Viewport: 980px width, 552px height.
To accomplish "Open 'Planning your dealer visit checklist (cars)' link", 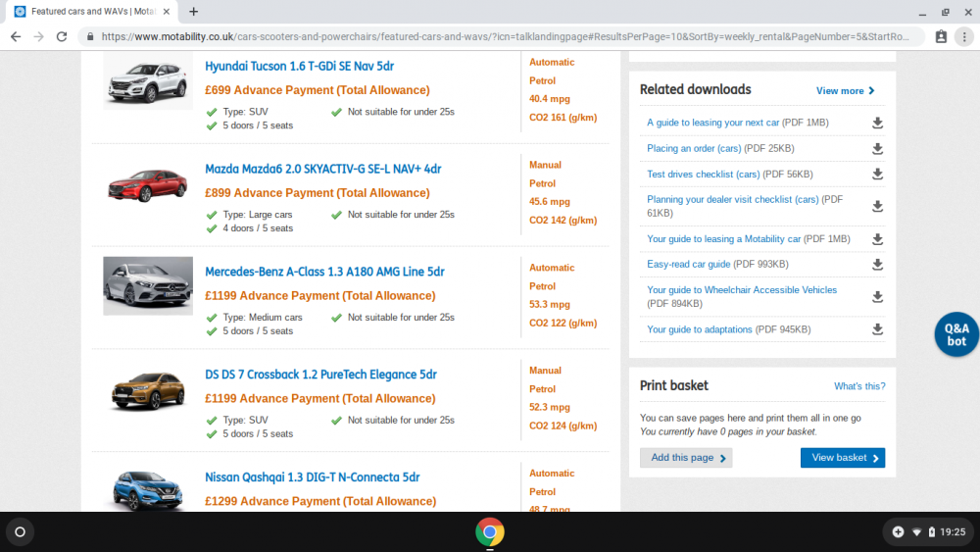I will click(x=732, y=199).
